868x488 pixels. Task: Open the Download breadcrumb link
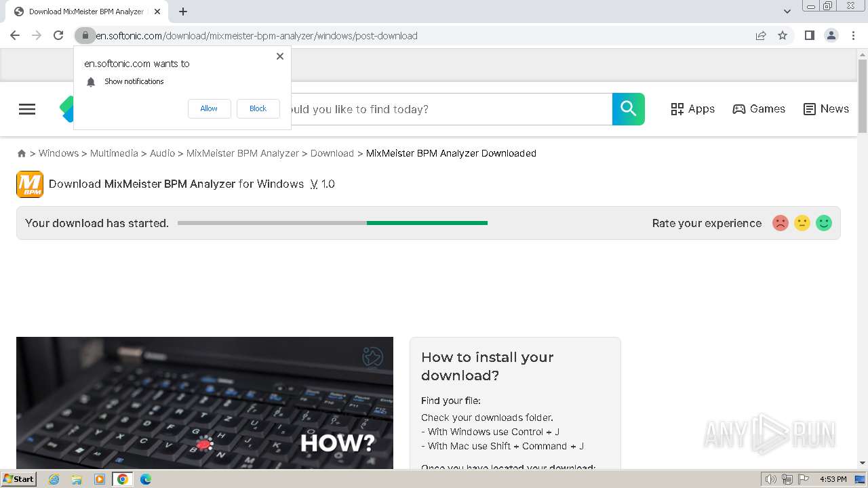click(332, 153)
